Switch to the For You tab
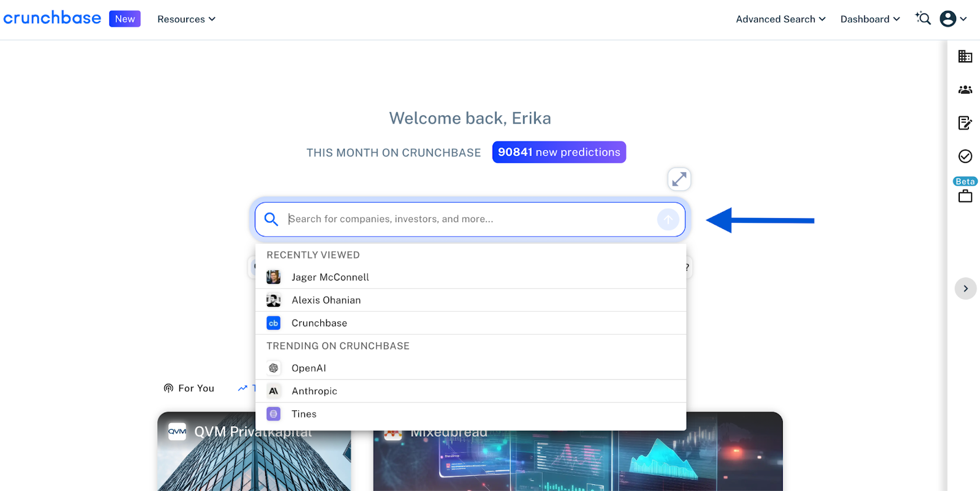 click(189, 388)
